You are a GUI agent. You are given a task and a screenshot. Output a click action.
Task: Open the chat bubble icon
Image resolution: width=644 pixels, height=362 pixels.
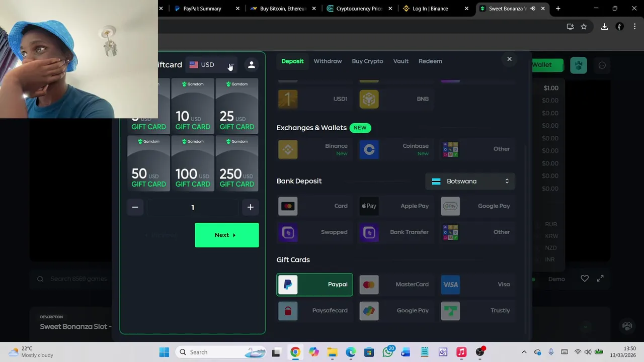[602, 65]
